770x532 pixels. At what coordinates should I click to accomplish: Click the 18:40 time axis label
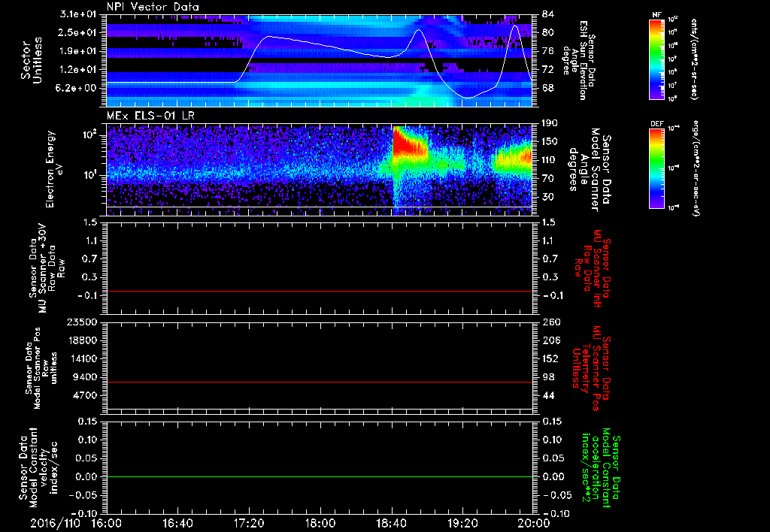(x=391, y=523)
